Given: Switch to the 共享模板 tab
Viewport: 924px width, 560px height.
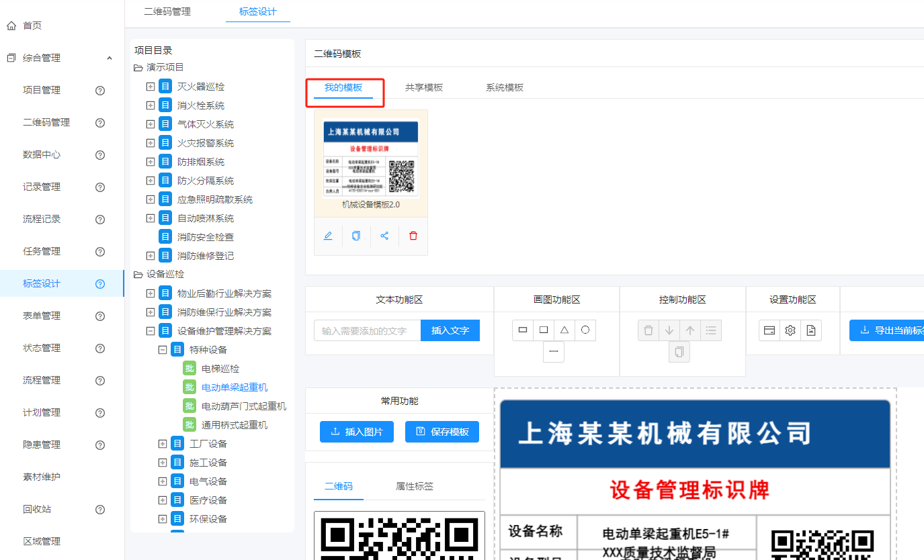Looking at the screenshot, I should (x=424, y=86).
